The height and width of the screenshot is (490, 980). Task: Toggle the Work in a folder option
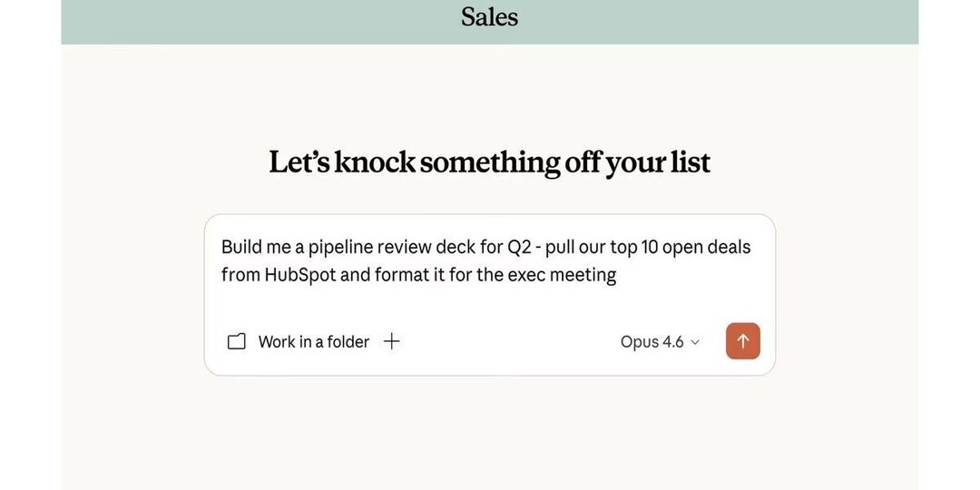tap(299, 342)
